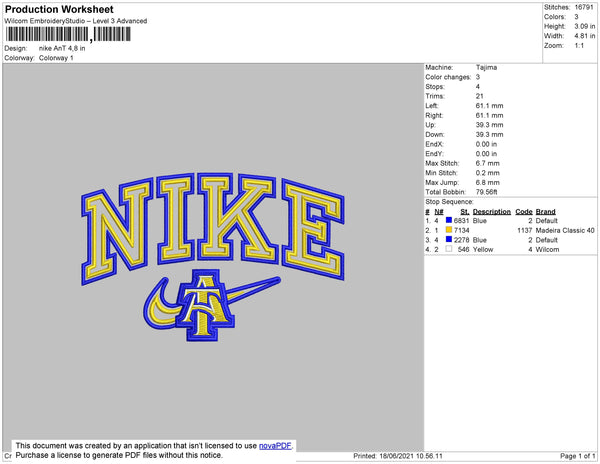Select stitch count 6831 in stop 1
Screen dimensions: 600x464
461,221
